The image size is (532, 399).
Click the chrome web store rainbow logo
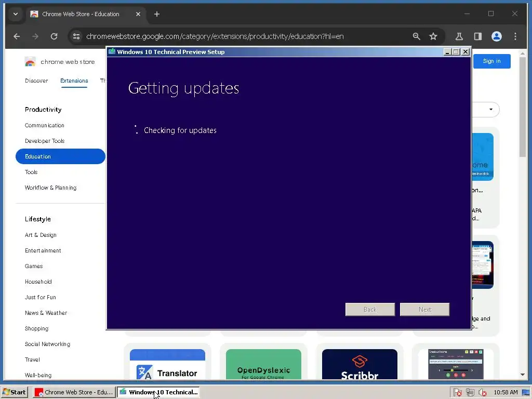(30, 62)
